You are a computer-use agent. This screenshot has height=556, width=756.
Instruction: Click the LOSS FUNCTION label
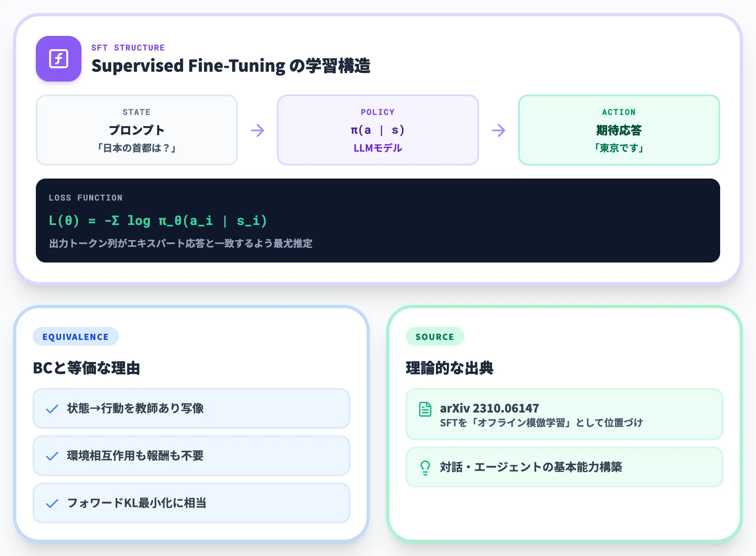(86, 198)
